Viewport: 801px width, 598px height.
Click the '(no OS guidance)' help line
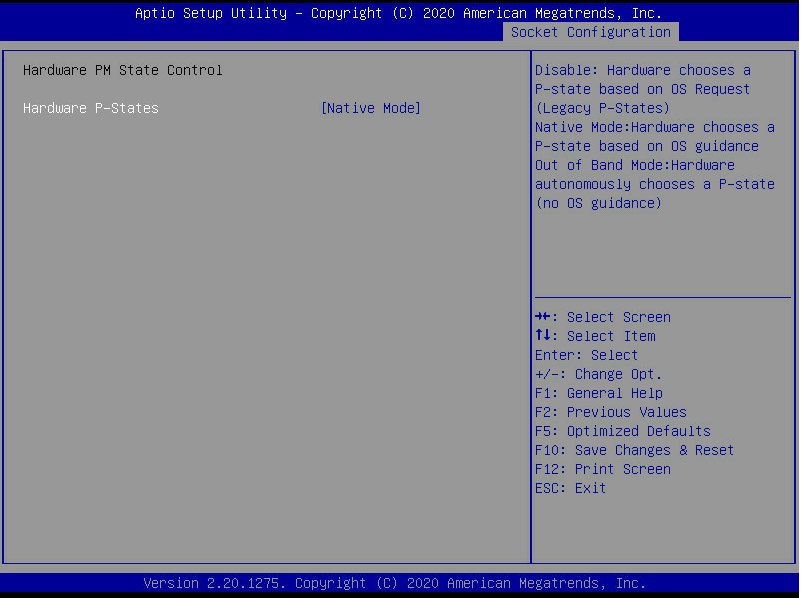598,203
